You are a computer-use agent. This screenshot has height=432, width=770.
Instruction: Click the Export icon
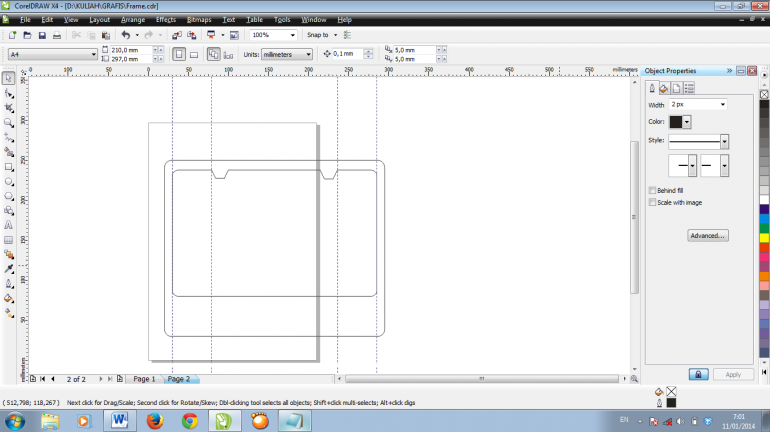pos(192,35)
